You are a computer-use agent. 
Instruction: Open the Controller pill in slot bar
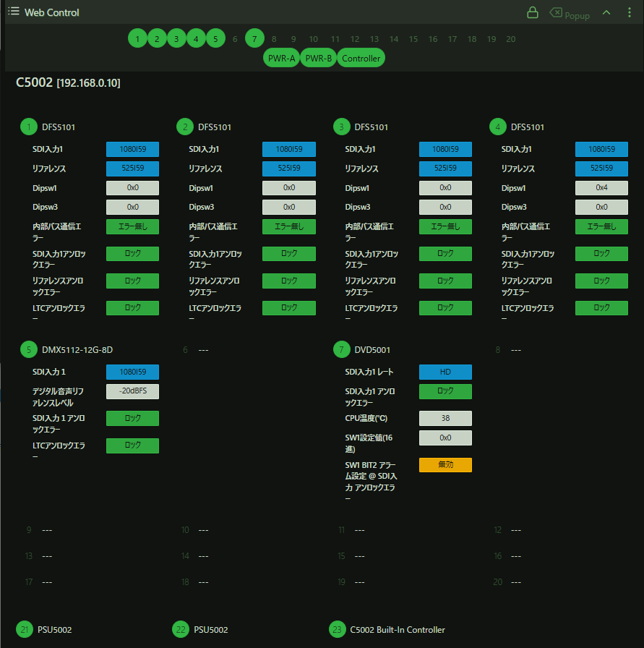coord(361,59)
